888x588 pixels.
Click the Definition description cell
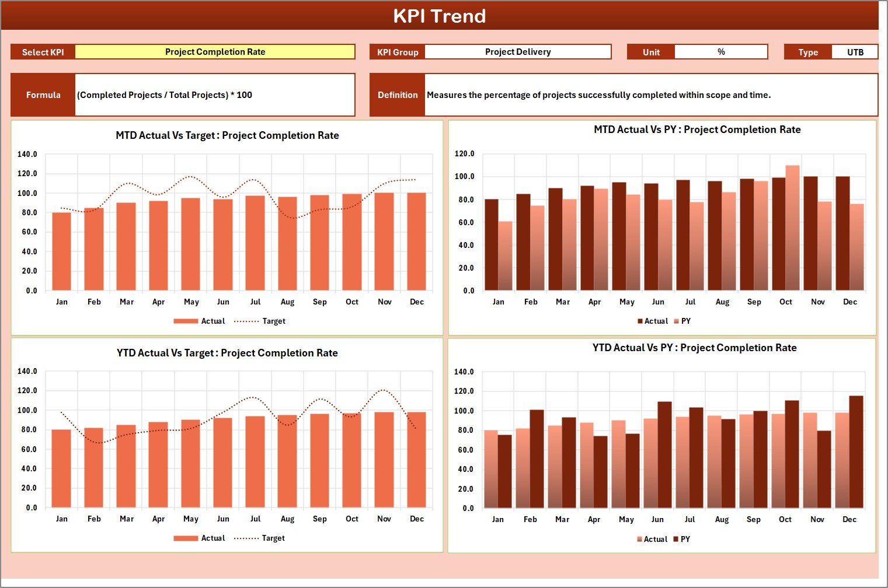tap(650, 95)
